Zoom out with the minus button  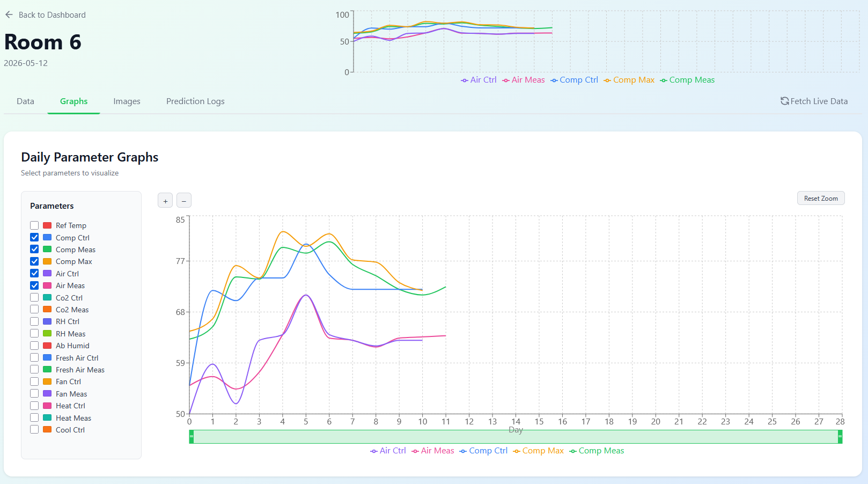(x=184, y=201)
